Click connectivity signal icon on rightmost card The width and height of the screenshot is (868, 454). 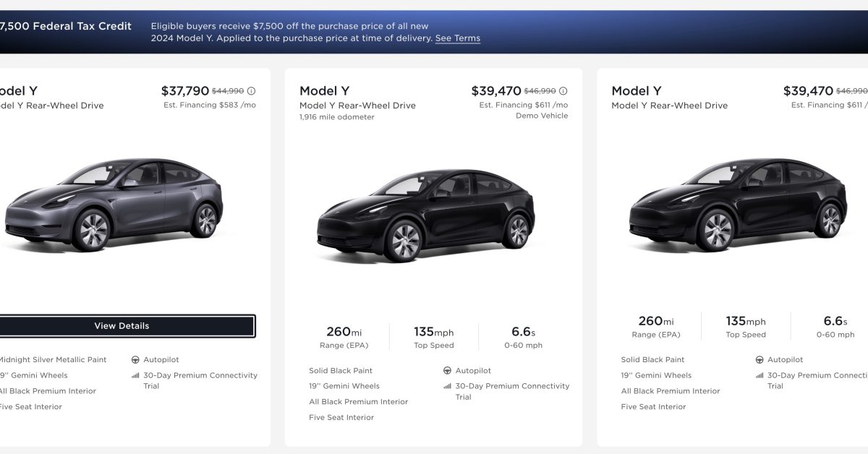pos(759,376)
